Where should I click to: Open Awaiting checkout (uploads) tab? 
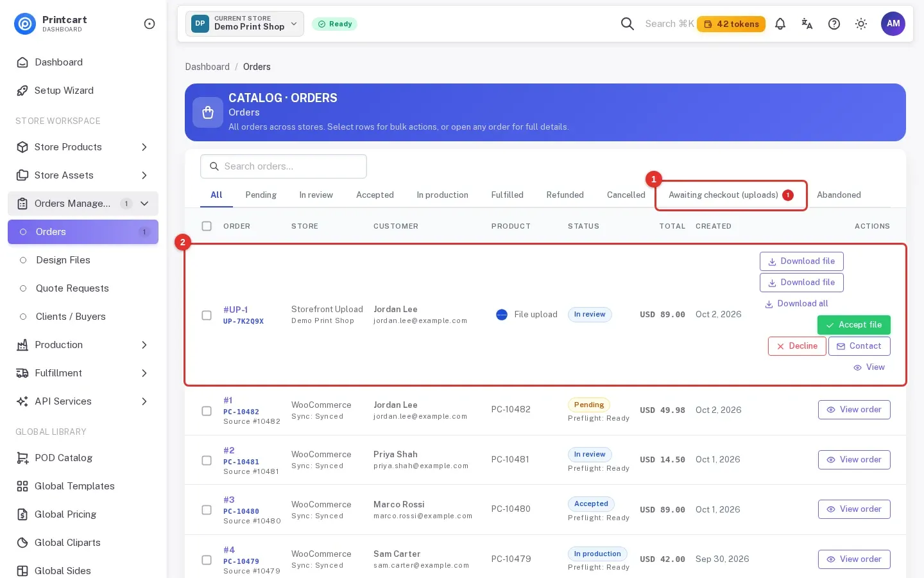coord(731,195)
